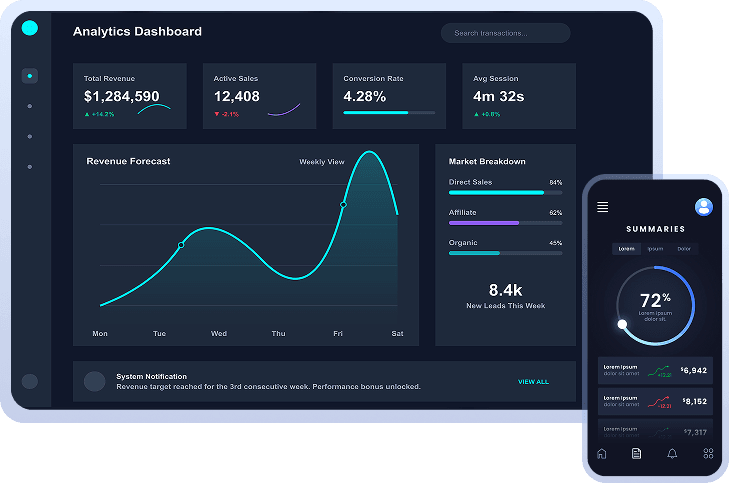The image size is (729, 483).
Task: Open the fourth sidebar dot item
Action: point(30,166)
